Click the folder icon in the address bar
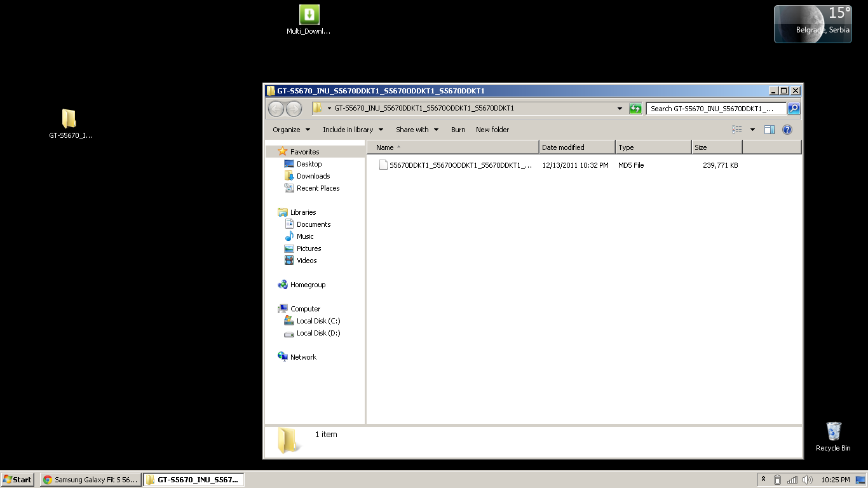 click(318, 108)
